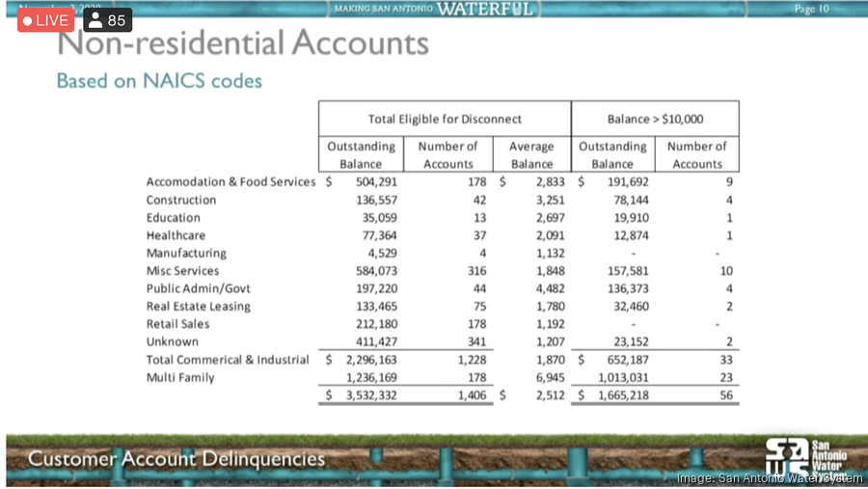
Task: Click the 197,220 Public Admin balance
Action: point(376,288)
